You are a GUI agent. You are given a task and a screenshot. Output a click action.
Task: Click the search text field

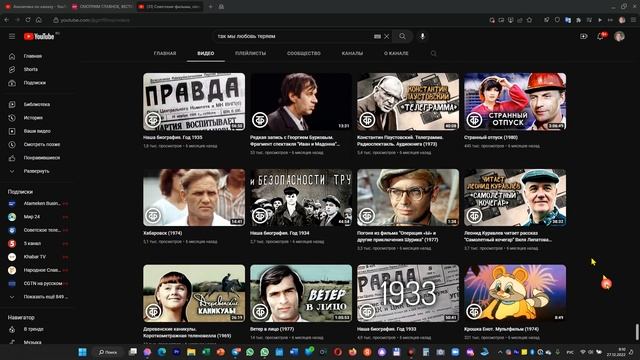click(294, 36)
